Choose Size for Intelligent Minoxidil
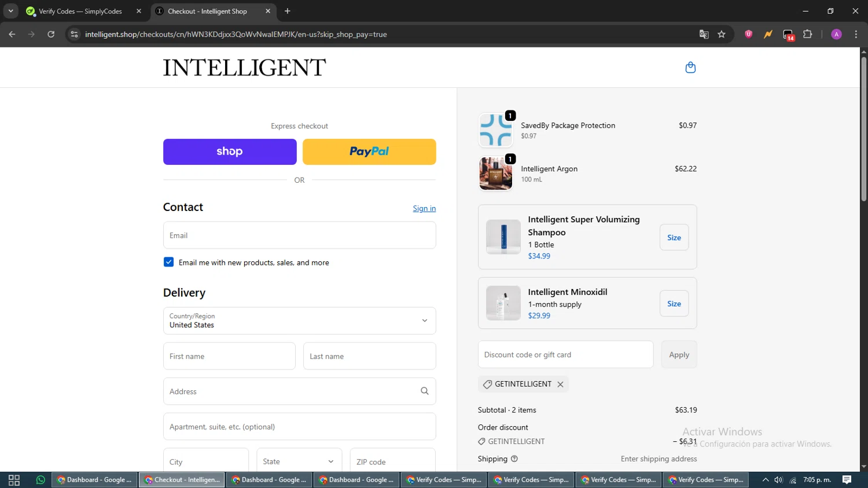 click(x=674, y=304)
